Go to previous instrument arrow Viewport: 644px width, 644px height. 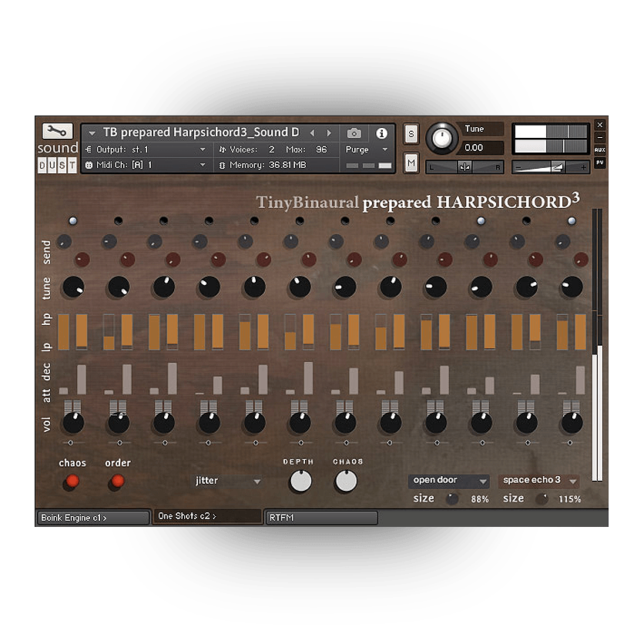[312, 133]
